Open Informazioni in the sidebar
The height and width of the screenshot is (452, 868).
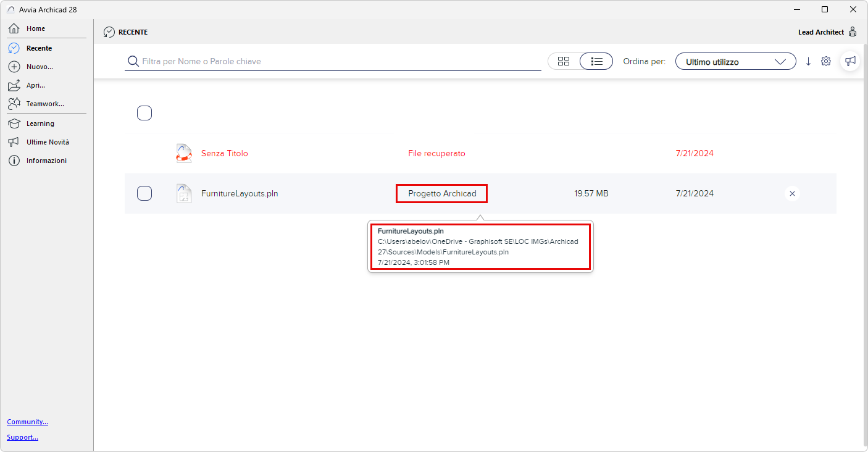46,161
